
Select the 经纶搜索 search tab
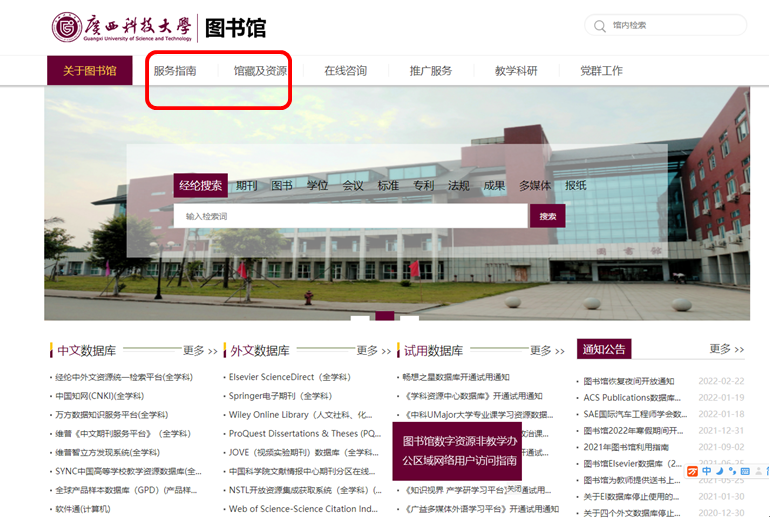click(x=200, y=185)
